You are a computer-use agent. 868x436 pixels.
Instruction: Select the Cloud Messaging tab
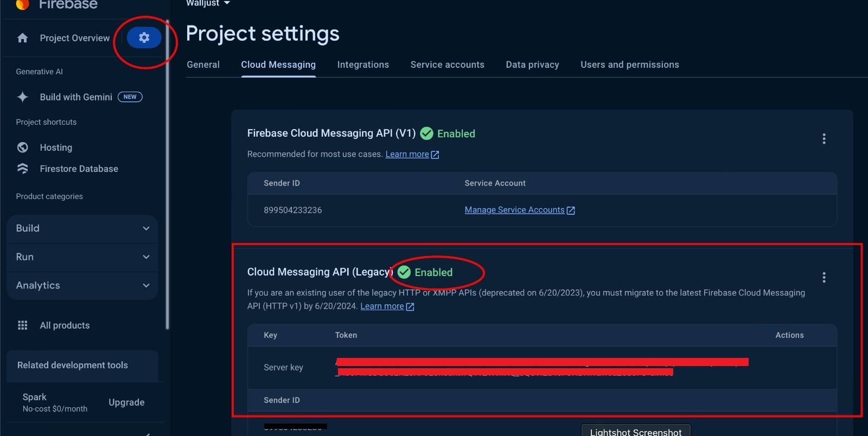(x=278, y=65)
